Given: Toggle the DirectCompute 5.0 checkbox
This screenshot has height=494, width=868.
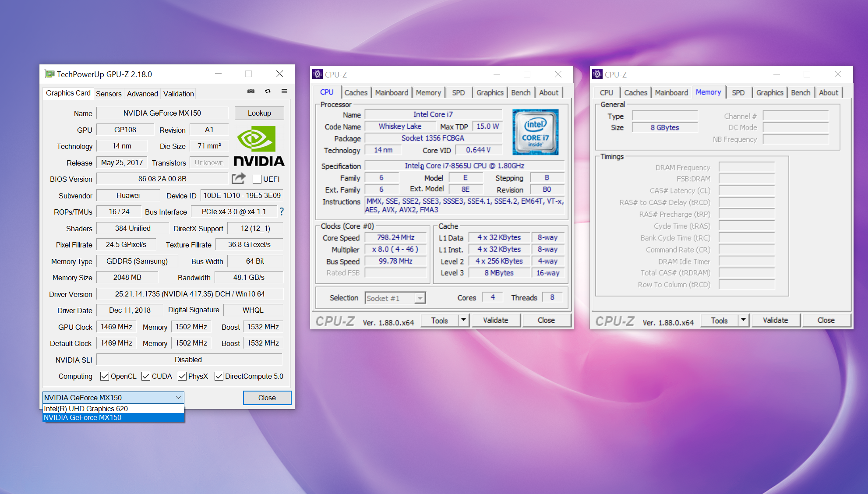Looking at the screenshot, I should (x=219, y=376).
